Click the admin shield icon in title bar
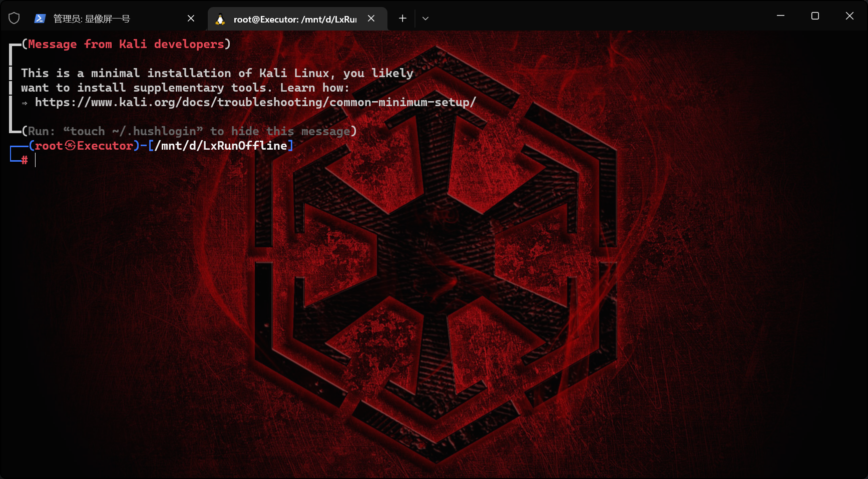The width and height of the screenshot is (868, 479). point(14,19)
